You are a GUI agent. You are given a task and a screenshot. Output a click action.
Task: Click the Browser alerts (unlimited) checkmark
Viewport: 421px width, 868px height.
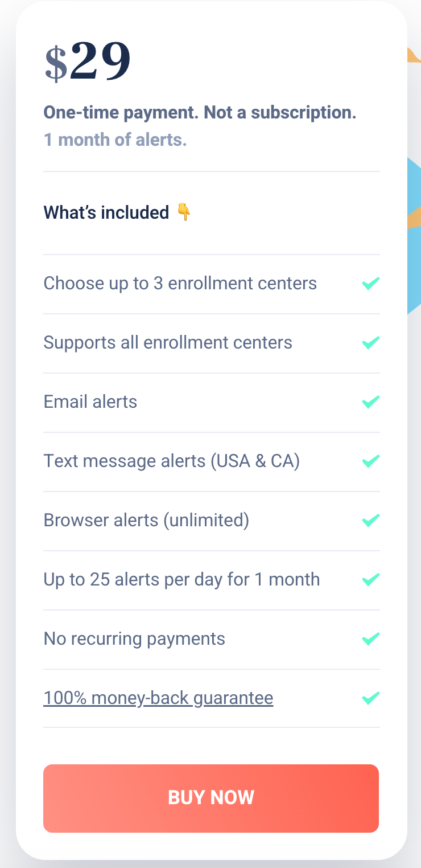(x=370, y=520)
